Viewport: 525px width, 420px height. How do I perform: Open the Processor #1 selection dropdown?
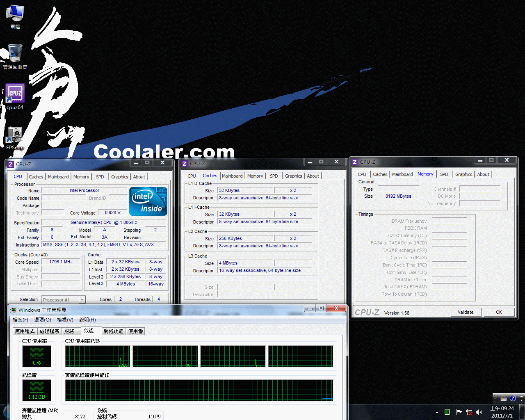pos(64,300)
